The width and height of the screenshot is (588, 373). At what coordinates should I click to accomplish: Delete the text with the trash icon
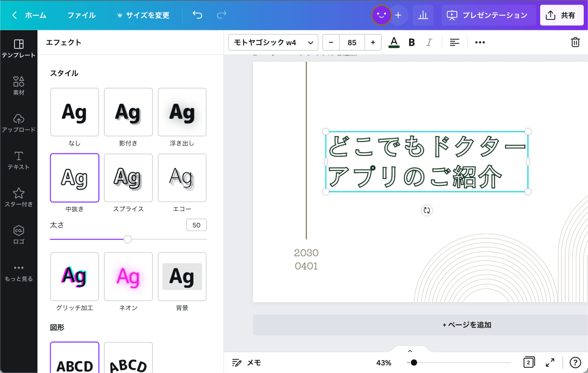point(575,42)
